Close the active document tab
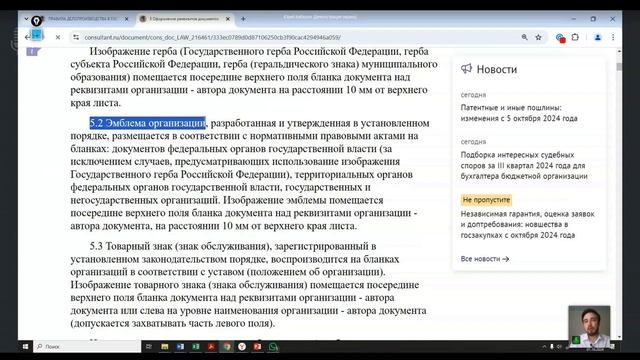Image resolution: width=640 pixels, height=360 pixels. tap(228, 19)
